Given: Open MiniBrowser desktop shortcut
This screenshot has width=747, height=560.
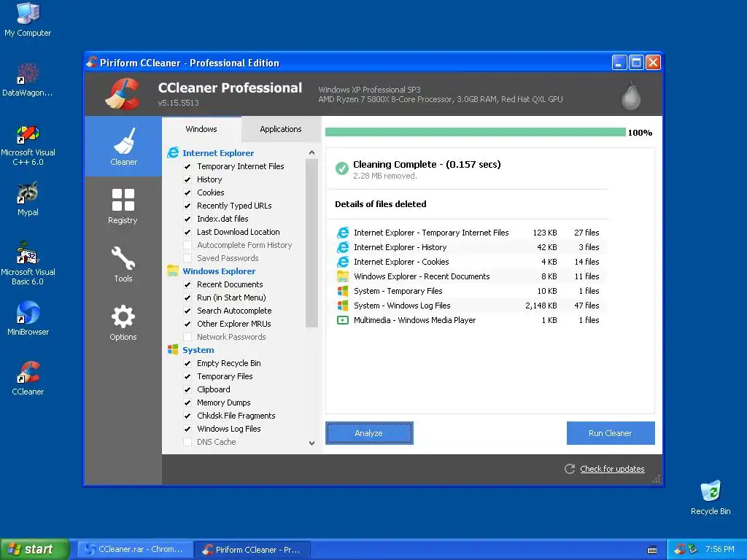Looking at the screenshot, I should coord(28,318).
